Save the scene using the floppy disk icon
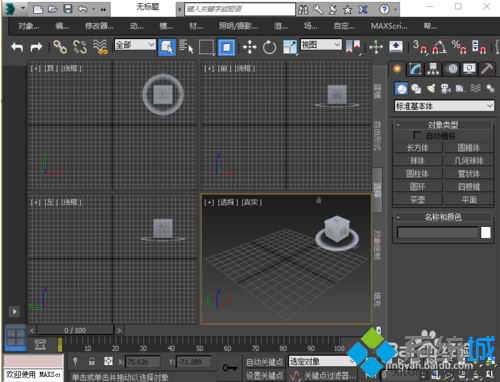 point(68,9)
